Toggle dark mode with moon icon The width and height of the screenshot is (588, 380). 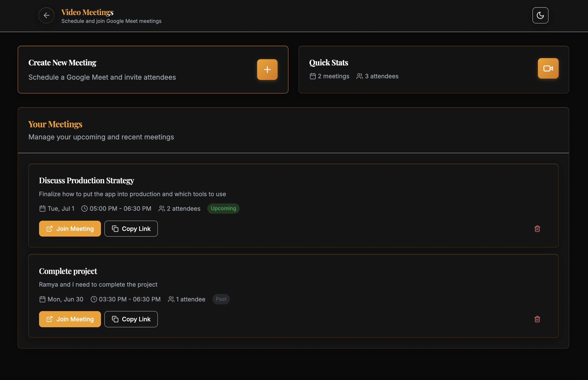[x=540, y=15]
